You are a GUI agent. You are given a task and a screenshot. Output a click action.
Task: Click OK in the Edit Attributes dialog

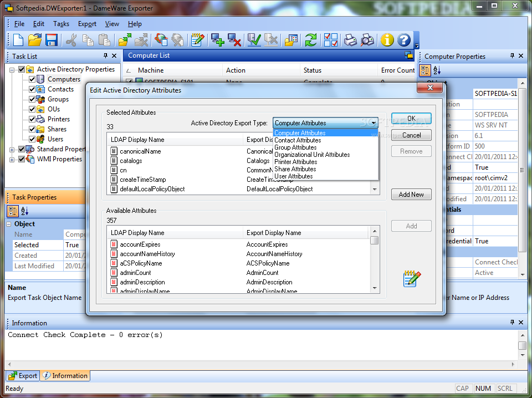(x=411, y=119)
